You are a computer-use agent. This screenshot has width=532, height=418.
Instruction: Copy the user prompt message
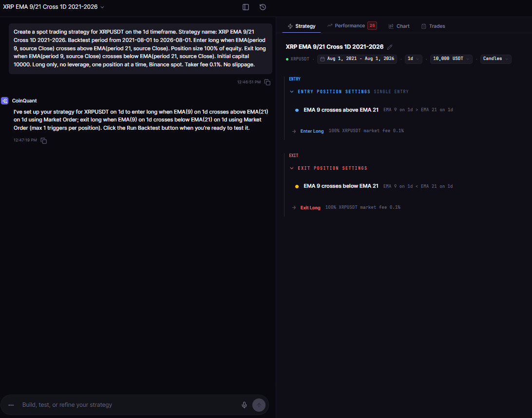pyautogui.click(x=267, y=82)
